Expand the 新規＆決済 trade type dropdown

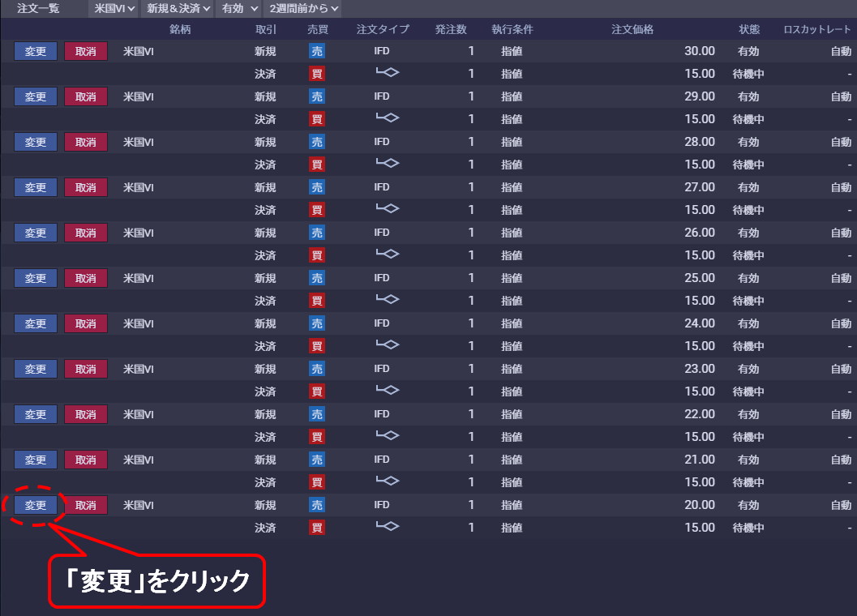pos(178,8)
